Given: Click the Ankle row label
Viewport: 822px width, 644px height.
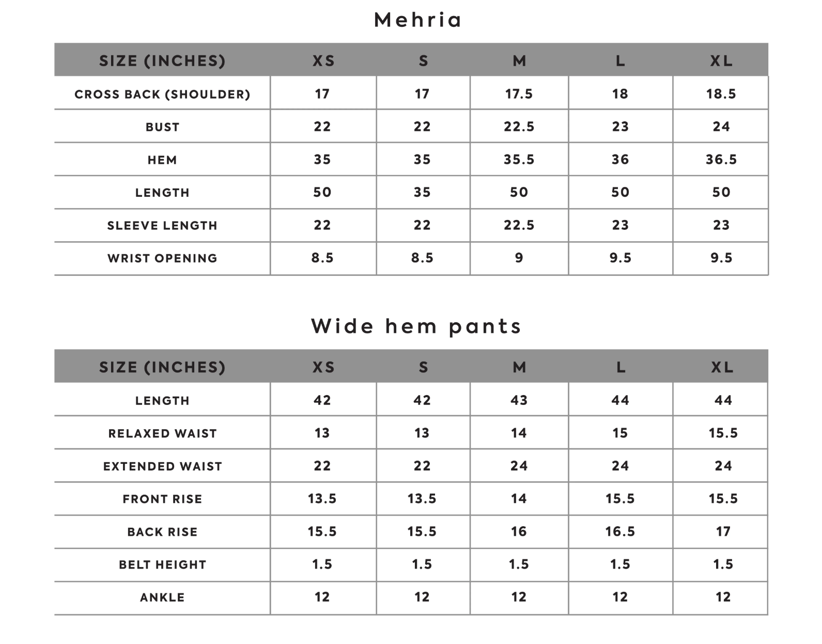Looking at the screenshot, I should pos(162,598).
